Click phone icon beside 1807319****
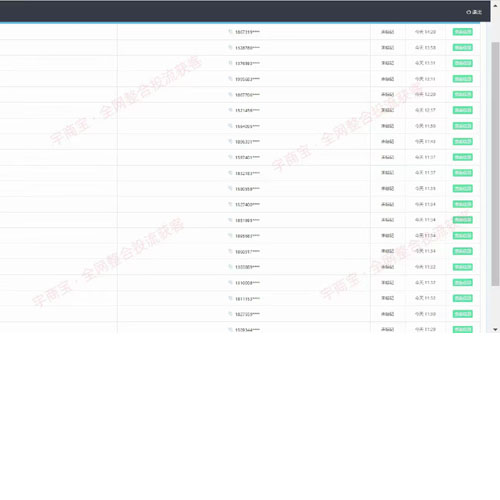 [x=230, y=32]
